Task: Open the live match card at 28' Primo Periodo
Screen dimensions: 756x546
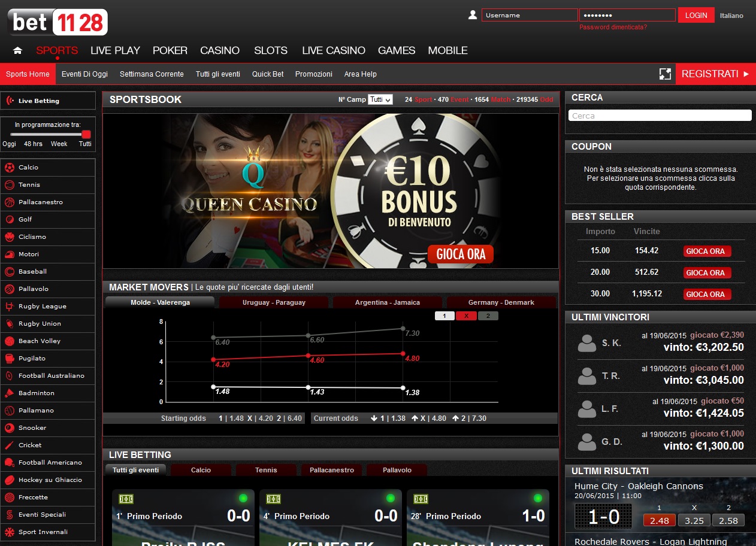Action: [478, 517]
